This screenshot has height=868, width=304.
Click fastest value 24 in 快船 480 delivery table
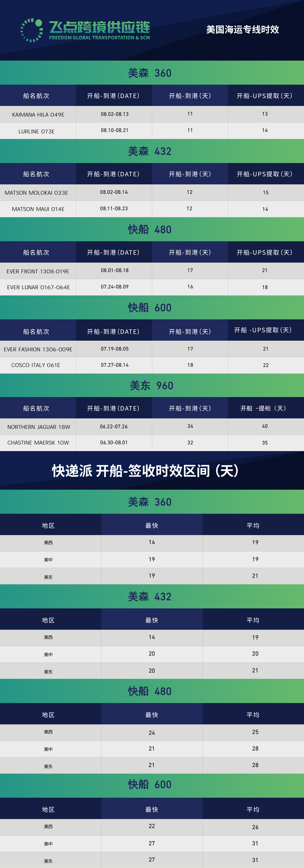(x=152, y=733)
